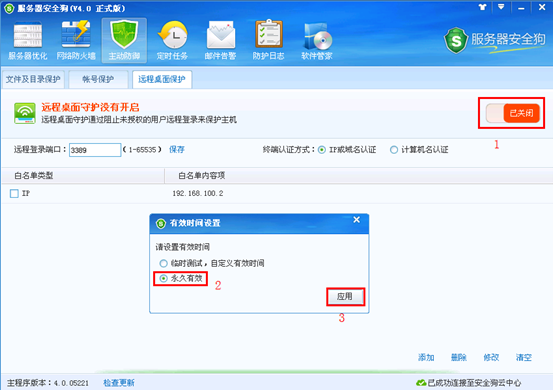553x390 pixels.
Task: Click the cloud connected status icon
Action: (x=421, y=383)
